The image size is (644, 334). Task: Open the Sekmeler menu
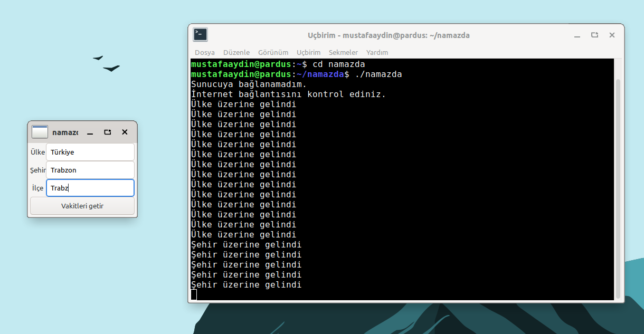[x=343, y=52]
